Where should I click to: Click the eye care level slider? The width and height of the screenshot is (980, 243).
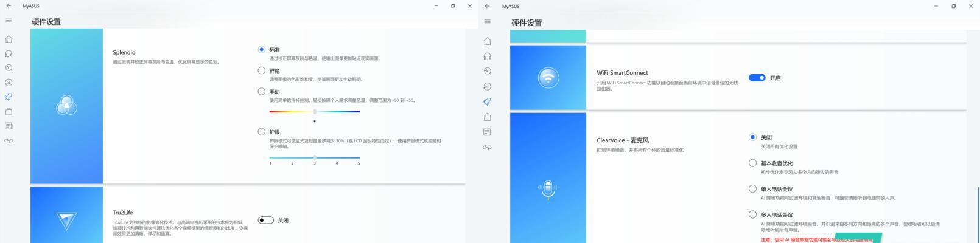click(x=315, y=157)
